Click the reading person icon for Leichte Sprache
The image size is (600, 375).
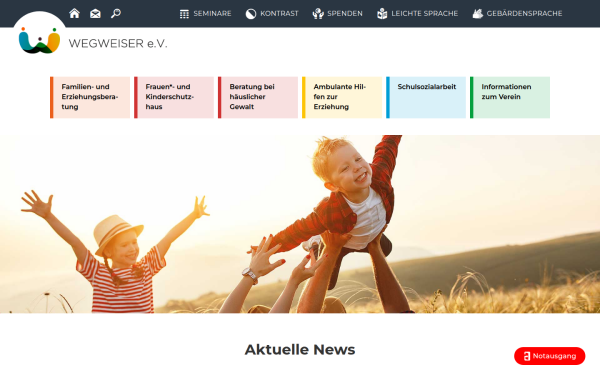pos(382,14)
